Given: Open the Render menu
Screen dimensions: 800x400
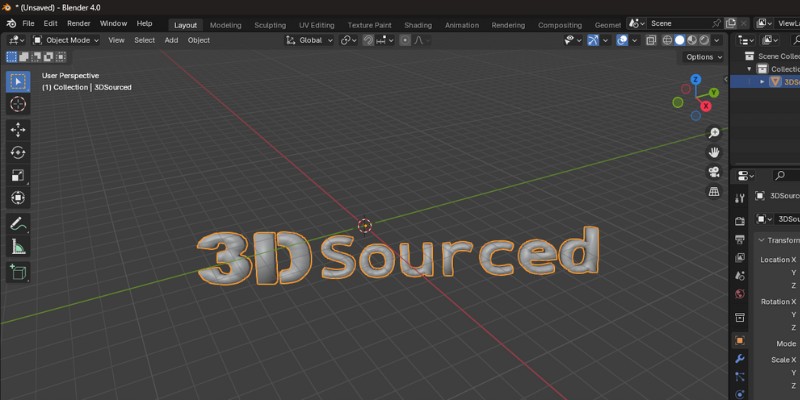Looking at the screenshot, I should click(x=79, y=23).
